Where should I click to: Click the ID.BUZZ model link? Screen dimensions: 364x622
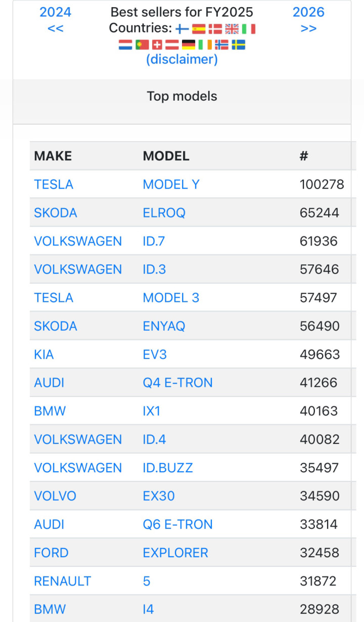click(x=168, y=468)
